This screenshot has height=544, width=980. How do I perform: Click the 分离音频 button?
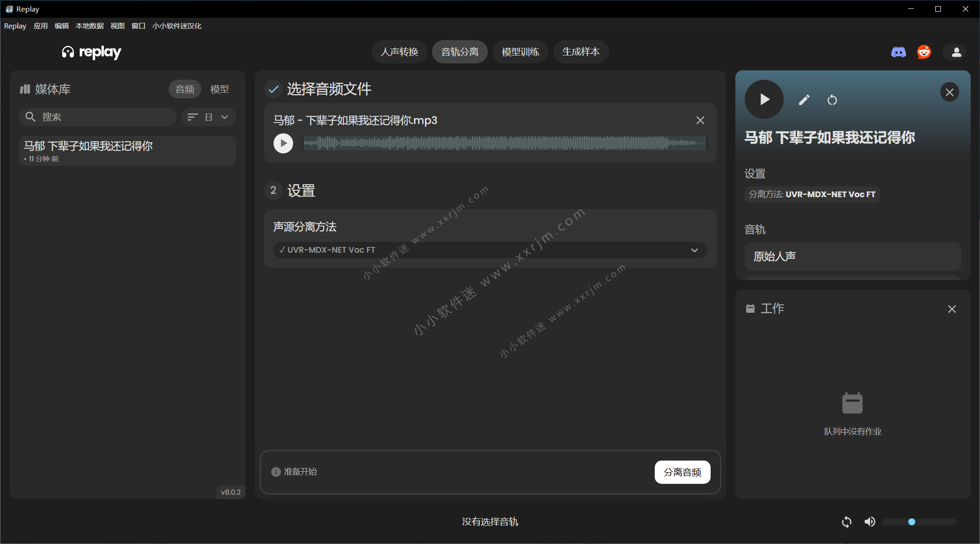pos(682,472)
